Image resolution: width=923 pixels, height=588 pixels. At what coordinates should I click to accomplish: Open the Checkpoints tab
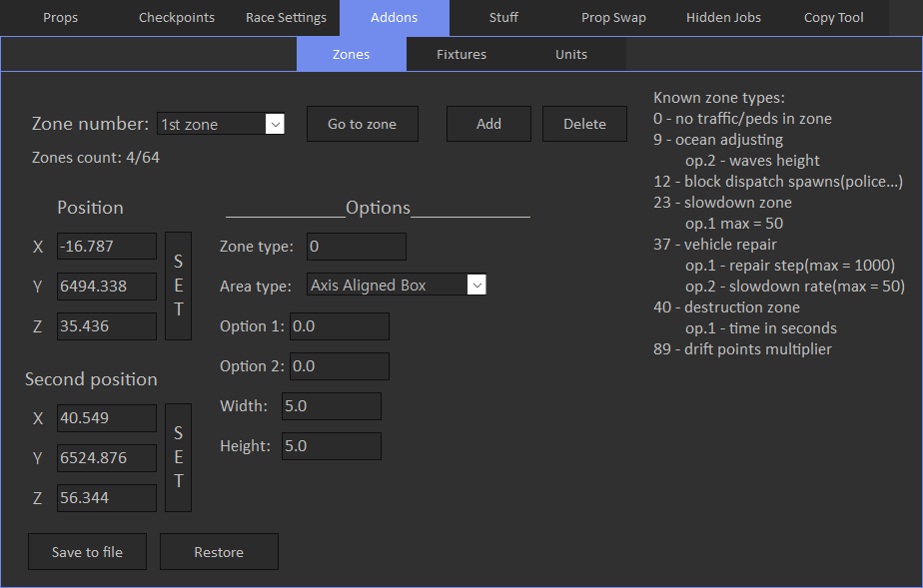point(177,18)
